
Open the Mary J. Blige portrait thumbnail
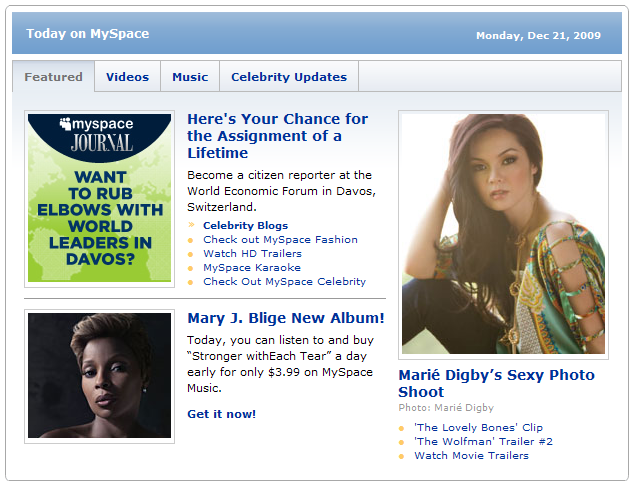click(100, 376)
